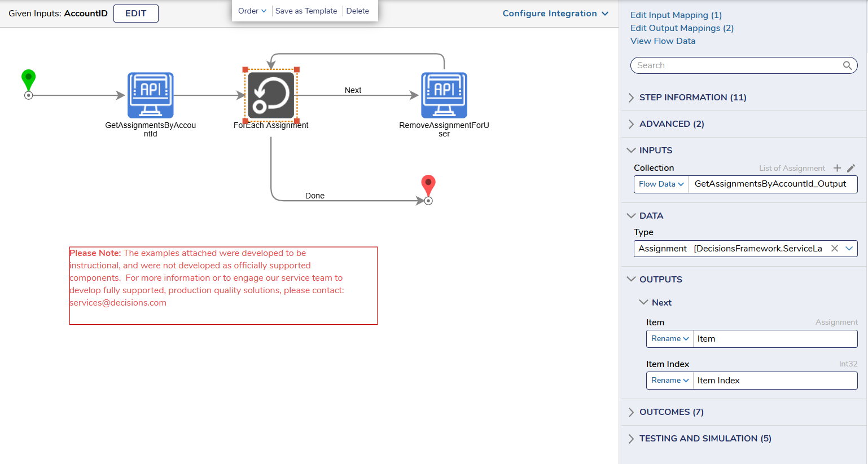Screen dimensions: 868x464
Task: Select the RemoveAssignmentForUser API step icon
Action: pos(444,95)
